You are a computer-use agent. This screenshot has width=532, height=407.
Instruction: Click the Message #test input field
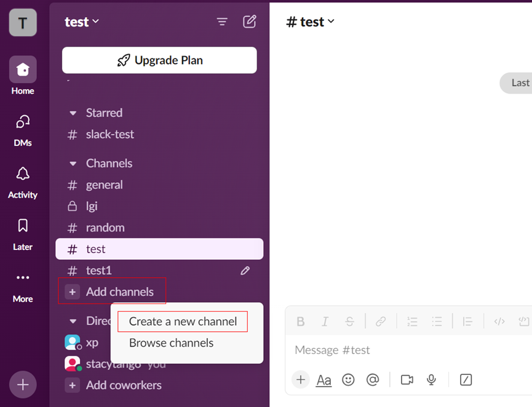(409, 350)
